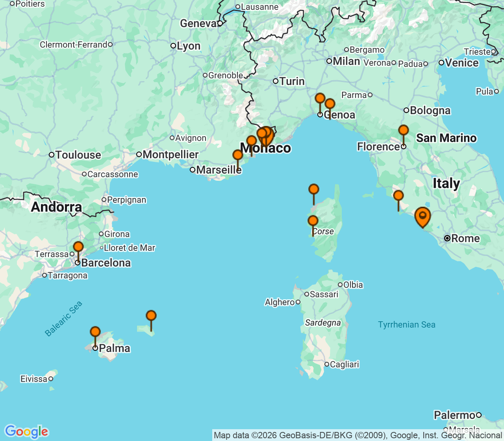Select the Sassari city label
The width and height of the screenshot is (504, 441).
pyautogui.click(x=324, y=294)
